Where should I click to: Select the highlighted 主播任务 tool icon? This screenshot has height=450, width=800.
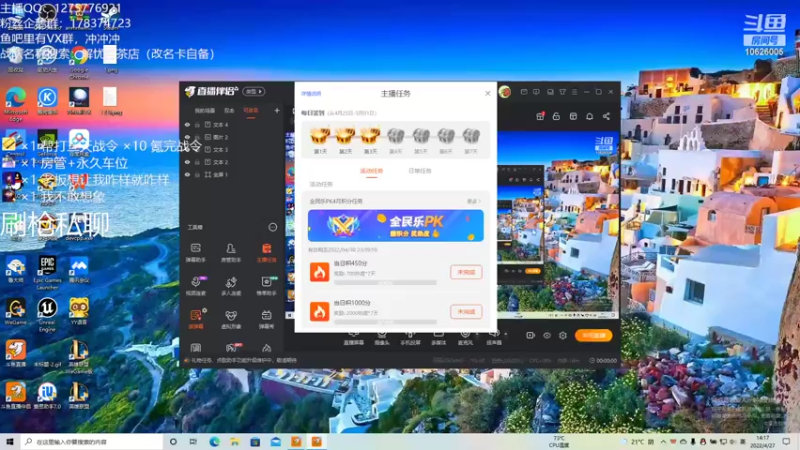266,253
